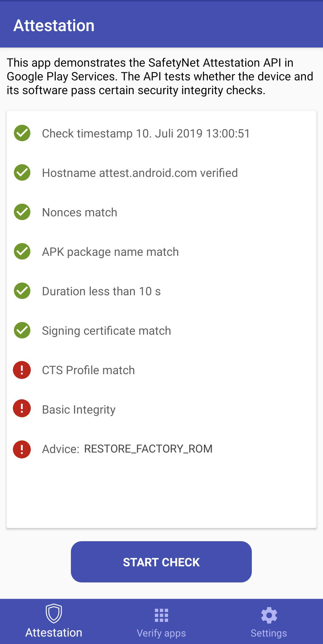
Task: Tap the green check beside Duration result
Action: [22, 291]
